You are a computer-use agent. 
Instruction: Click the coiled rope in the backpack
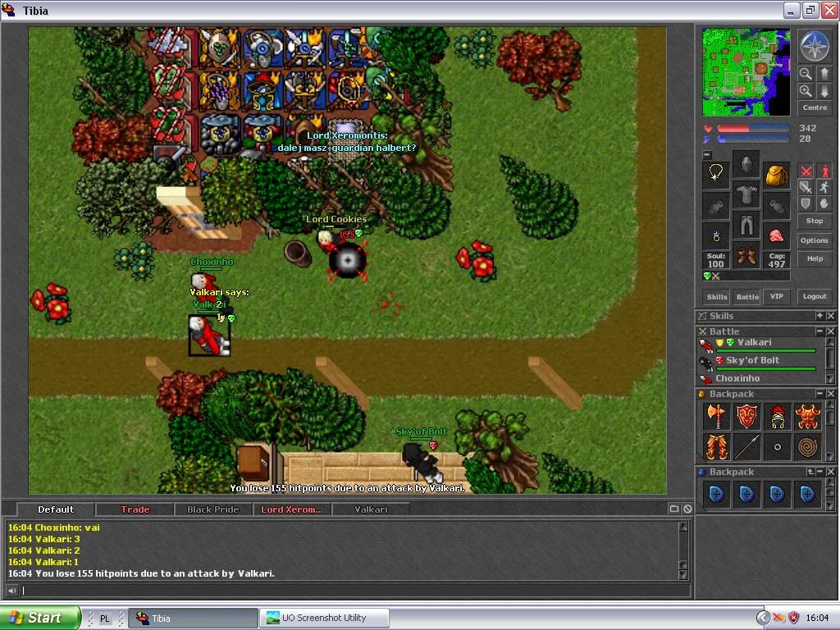[807, 447]
